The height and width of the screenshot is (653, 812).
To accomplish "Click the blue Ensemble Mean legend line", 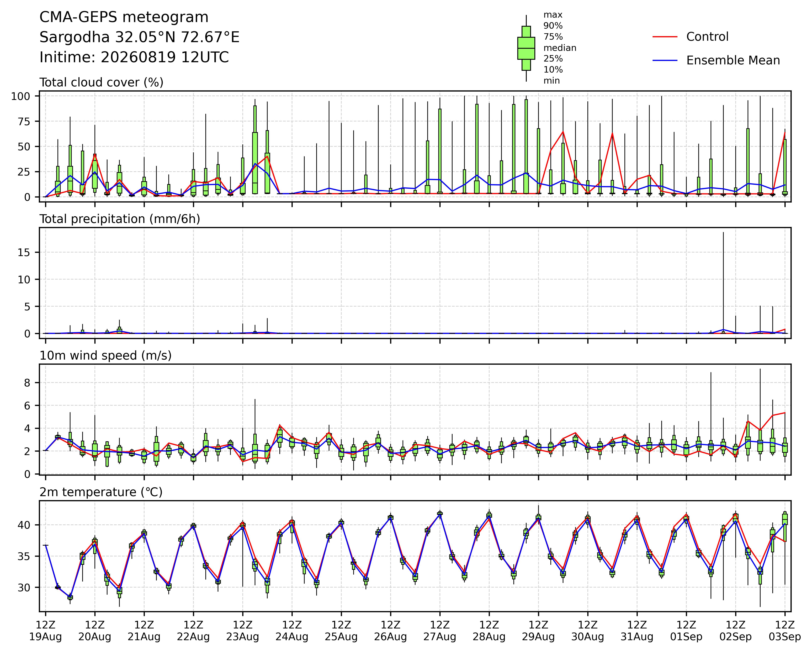I will pyautogui.click(x=665, y=60).
